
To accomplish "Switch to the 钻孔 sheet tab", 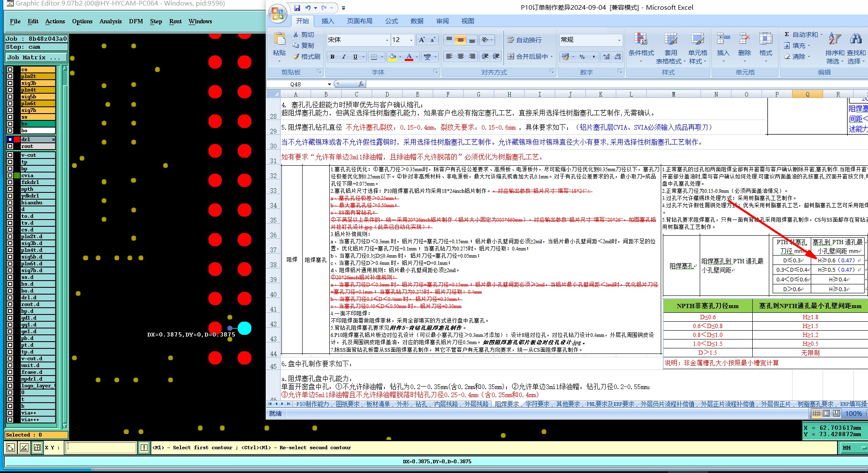I will (421, 404).
